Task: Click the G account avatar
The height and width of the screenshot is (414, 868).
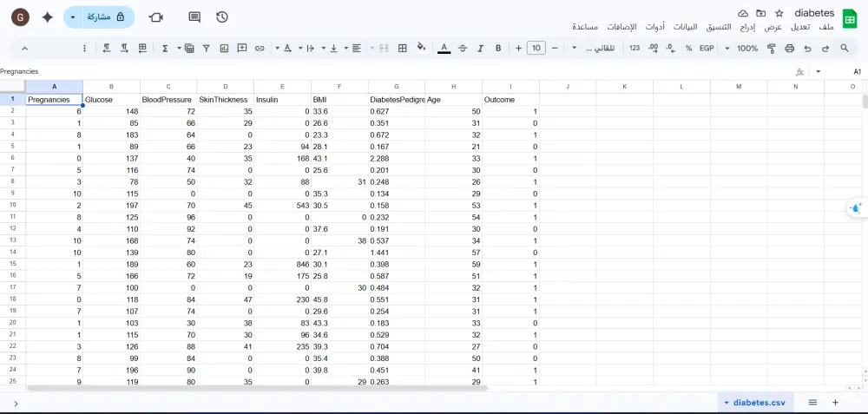Action: [21, 17]
